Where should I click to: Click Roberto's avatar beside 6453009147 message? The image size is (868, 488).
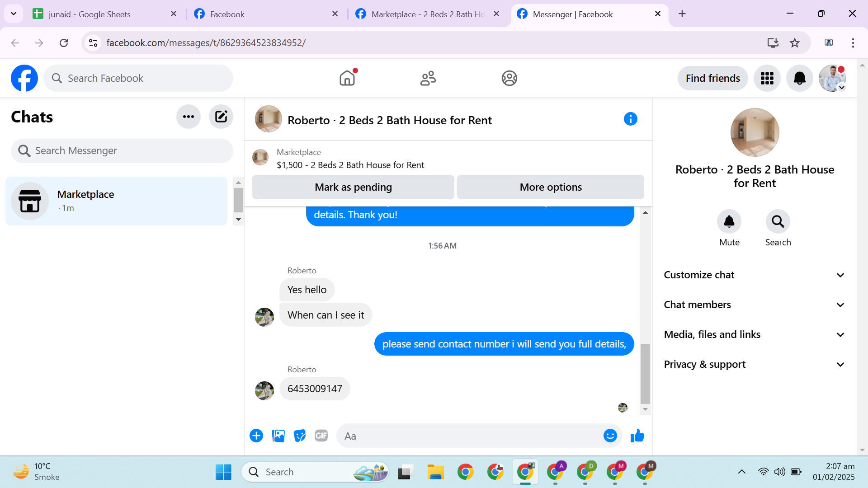point(264,391)
